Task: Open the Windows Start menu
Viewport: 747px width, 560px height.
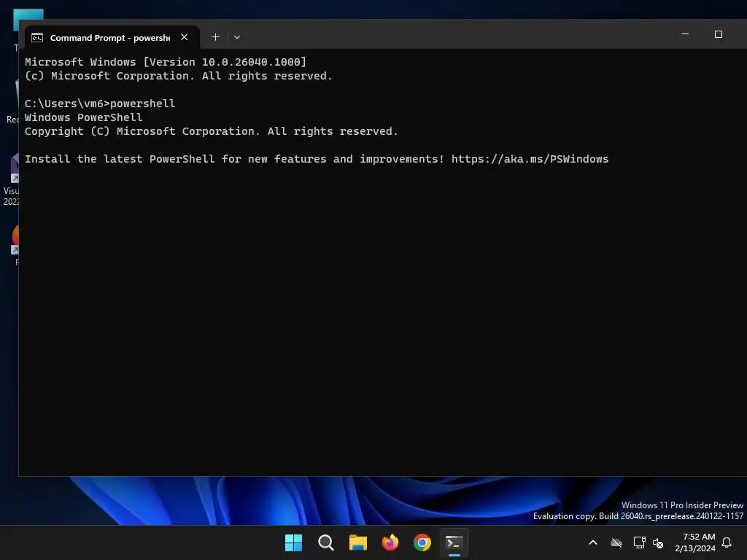Action: (x=293, y=542)
